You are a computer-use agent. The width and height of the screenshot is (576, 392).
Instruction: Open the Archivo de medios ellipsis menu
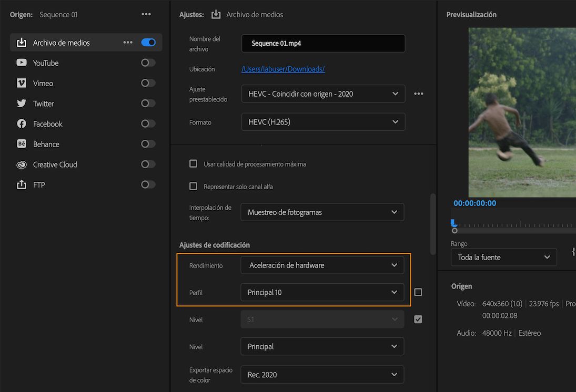click(127, 42)
